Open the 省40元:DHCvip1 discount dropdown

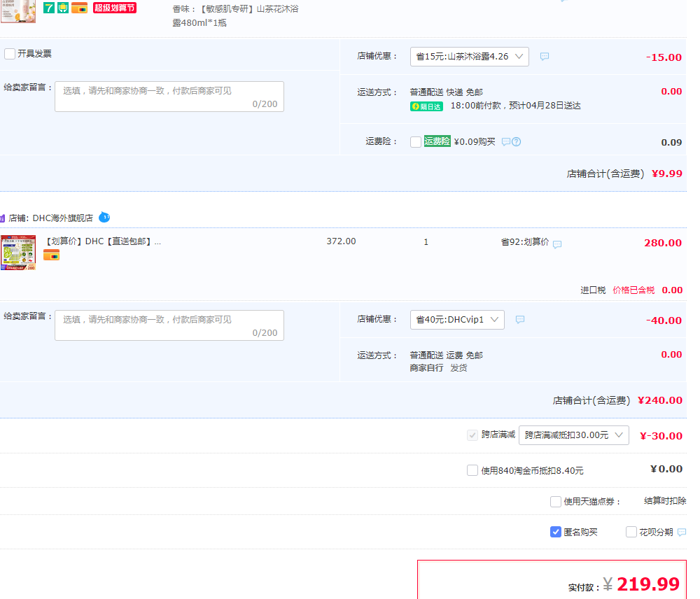pos(457,320)
